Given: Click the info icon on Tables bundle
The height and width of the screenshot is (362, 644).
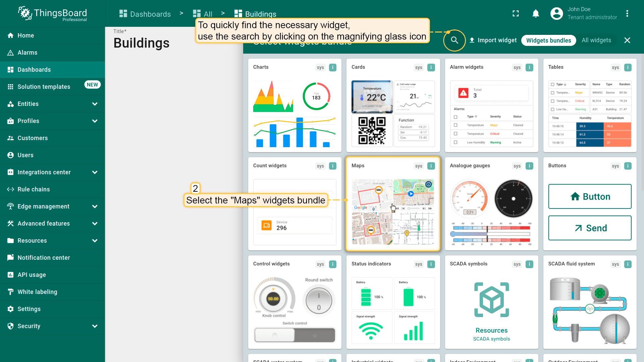Looking at the screenshot, I should pyautogui.click(x=628, y=67).
